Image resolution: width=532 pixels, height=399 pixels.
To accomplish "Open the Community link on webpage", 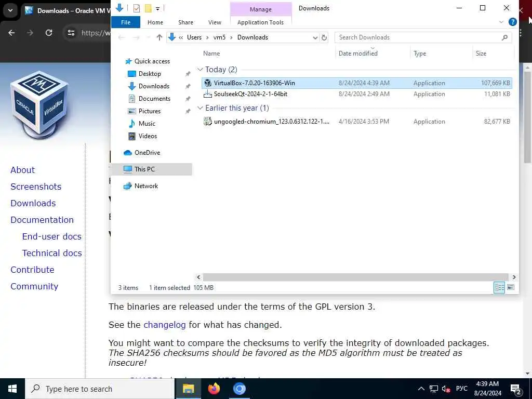I will pyautogui.click(x=34, y=286).
